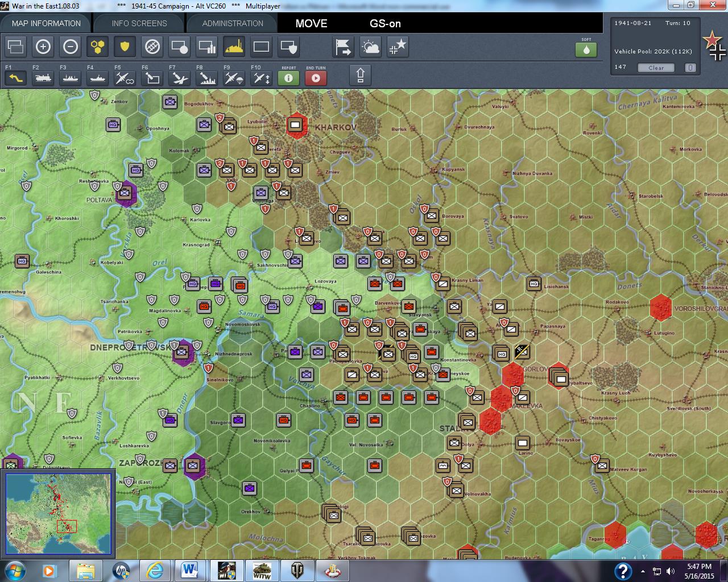Open the F10 air transfer mode

click(x=260, y=78)
